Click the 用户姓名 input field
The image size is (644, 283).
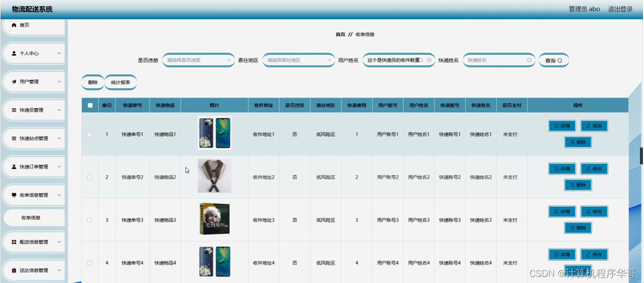(x=399, y=60)
